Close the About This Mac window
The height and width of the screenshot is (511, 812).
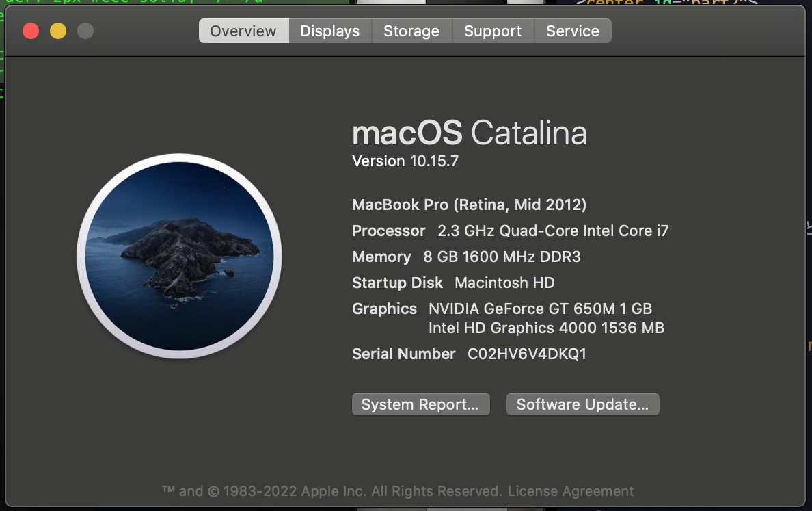pyautogui.click(x=31, y=31)
